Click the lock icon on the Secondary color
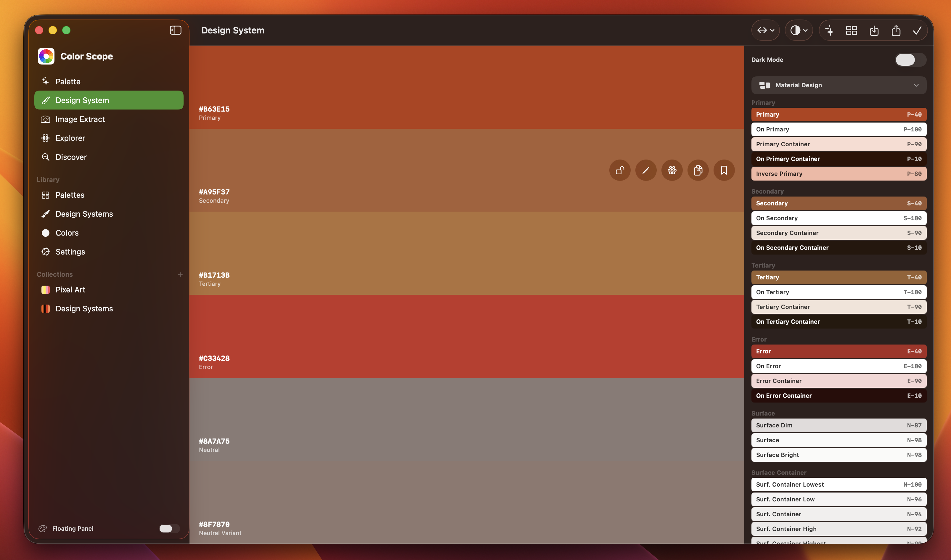Image resolution: width=951 pixels, height=560 pixels. pos(619,170)
